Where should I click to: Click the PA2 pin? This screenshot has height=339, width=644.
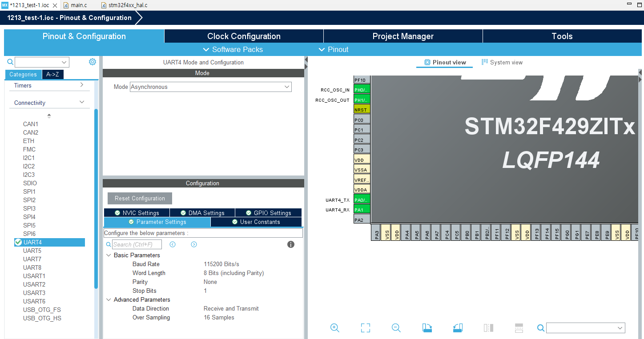362,220
